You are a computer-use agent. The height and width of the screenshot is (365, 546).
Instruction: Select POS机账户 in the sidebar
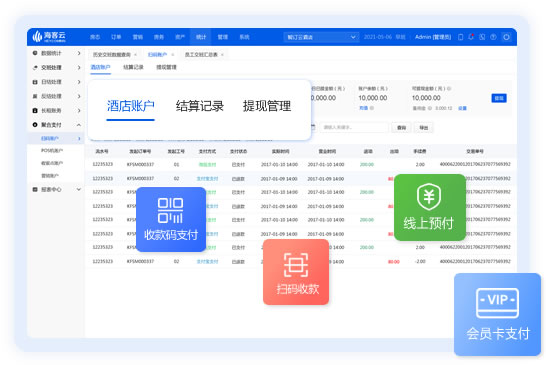pos(52,150)
